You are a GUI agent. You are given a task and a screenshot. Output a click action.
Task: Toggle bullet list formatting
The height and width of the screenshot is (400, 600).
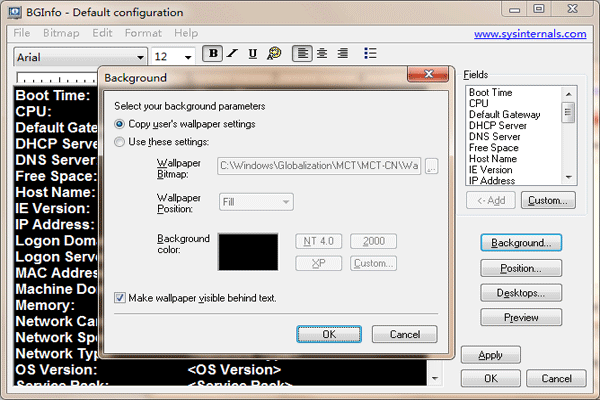tap(370, 54)
